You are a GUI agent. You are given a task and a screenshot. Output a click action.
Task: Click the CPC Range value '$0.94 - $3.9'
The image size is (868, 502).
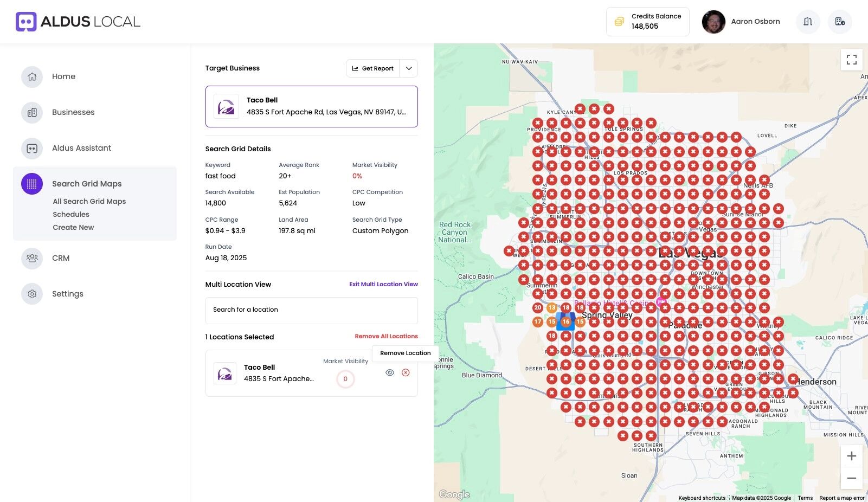[226, 231]
